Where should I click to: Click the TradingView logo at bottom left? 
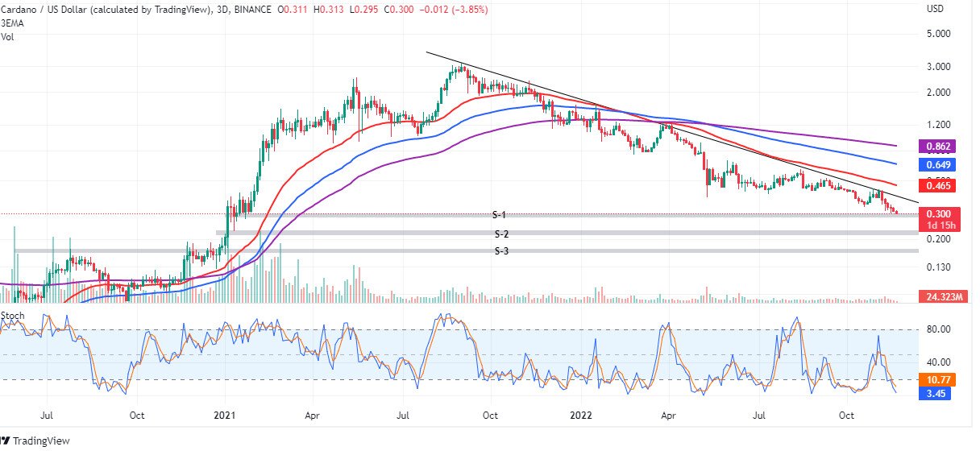tap(36, 441)
